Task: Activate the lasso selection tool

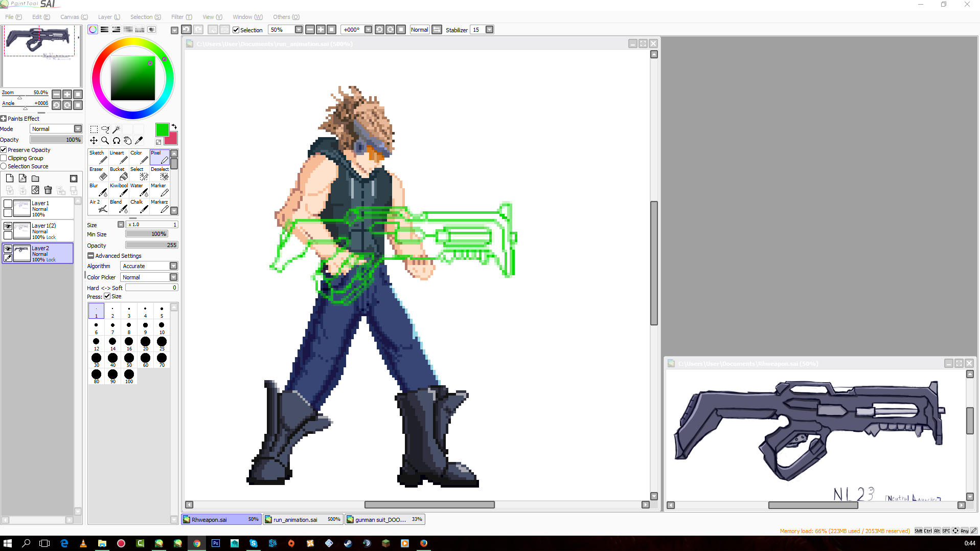Action: click(105, 129)
